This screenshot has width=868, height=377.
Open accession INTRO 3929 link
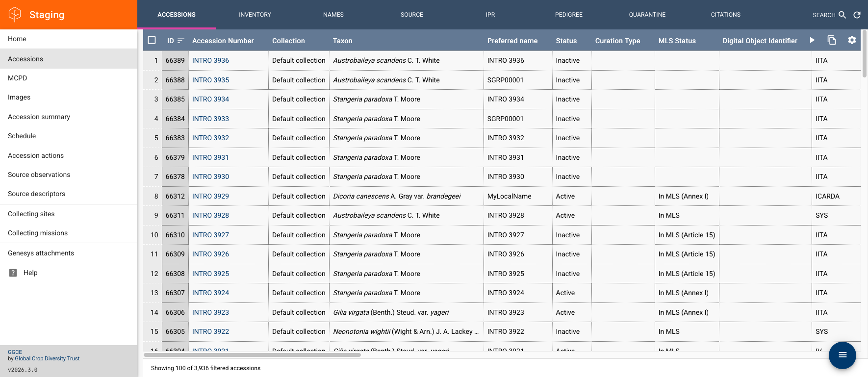pos(210,196)
